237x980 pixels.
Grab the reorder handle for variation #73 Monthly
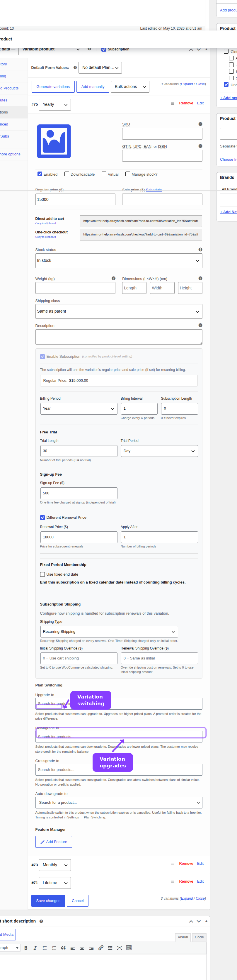click(x=173, y=864)
